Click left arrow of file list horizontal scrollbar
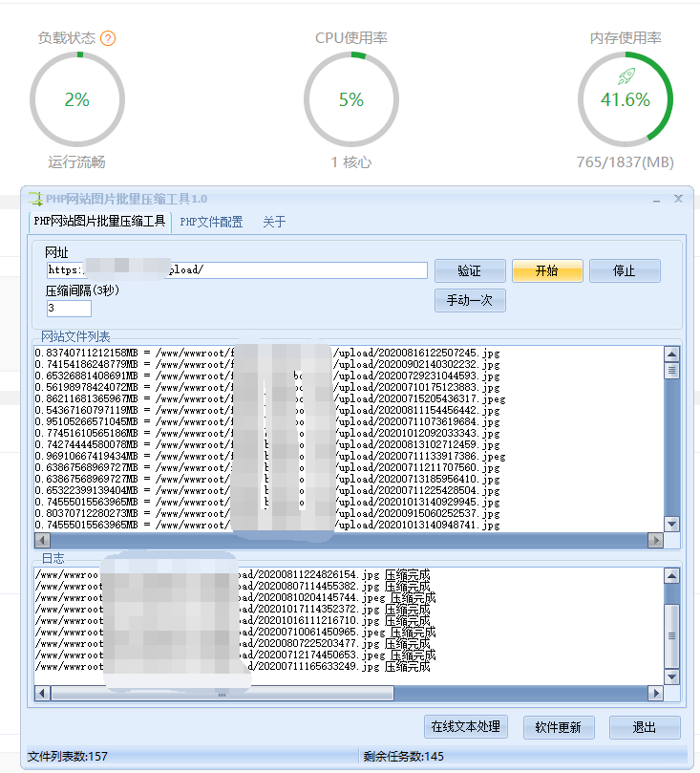 [x=42, y=540]
